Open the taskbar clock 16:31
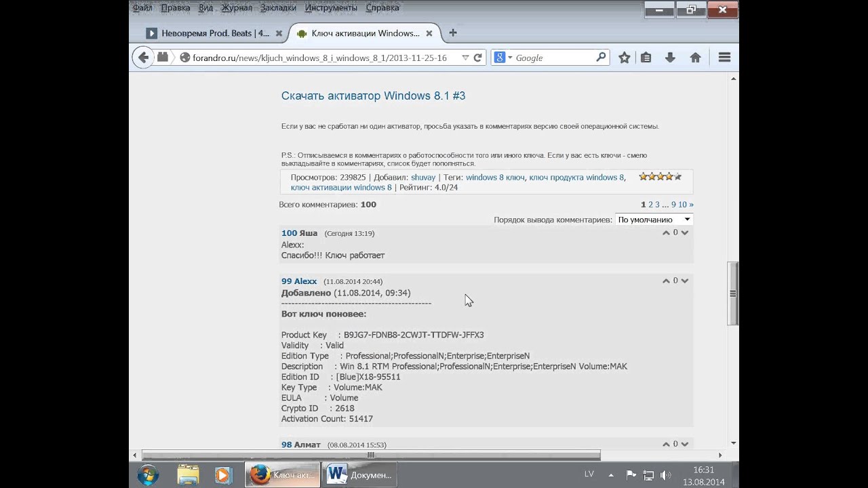Screen dimensions: 868x488 (704, 470)
